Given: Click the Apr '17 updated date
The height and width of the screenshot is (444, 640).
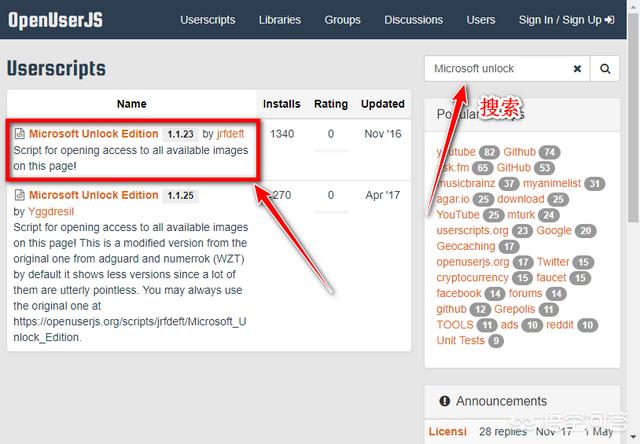Looking at the screenshot, I should 383,195.
